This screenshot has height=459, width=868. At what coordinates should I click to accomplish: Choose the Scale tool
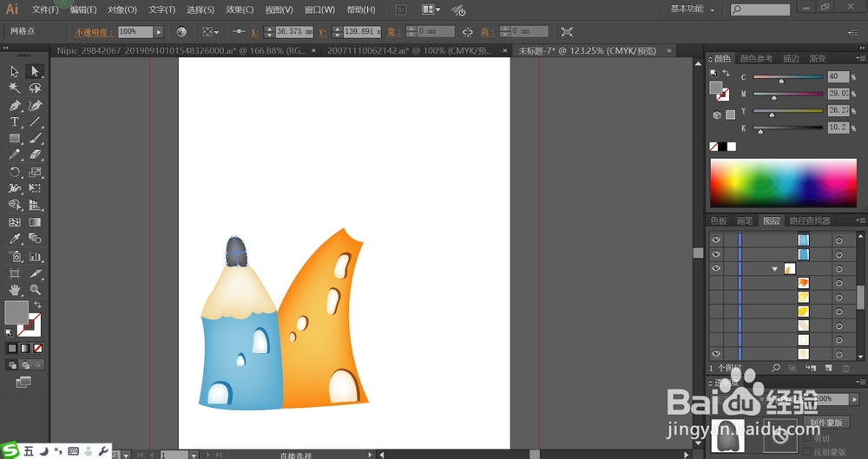[35, 172]
